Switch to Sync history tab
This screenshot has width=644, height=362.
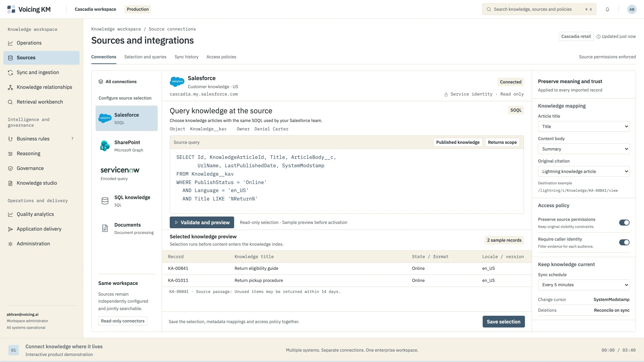click(x=186, y=57)
